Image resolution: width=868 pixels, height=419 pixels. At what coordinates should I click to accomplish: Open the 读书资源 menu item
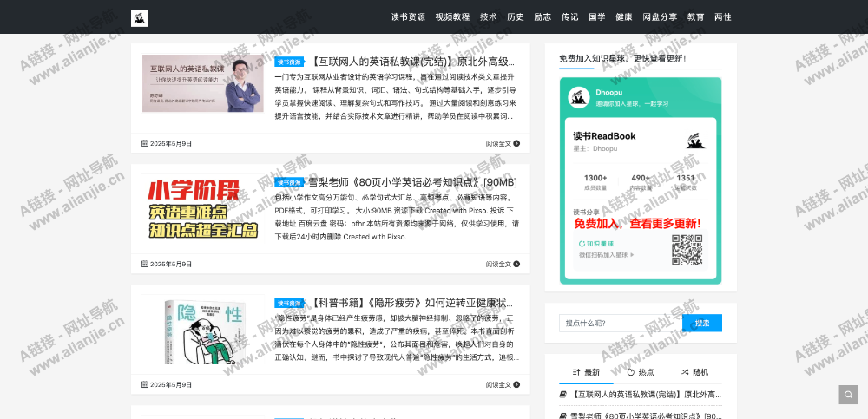(x=408, y=17)
